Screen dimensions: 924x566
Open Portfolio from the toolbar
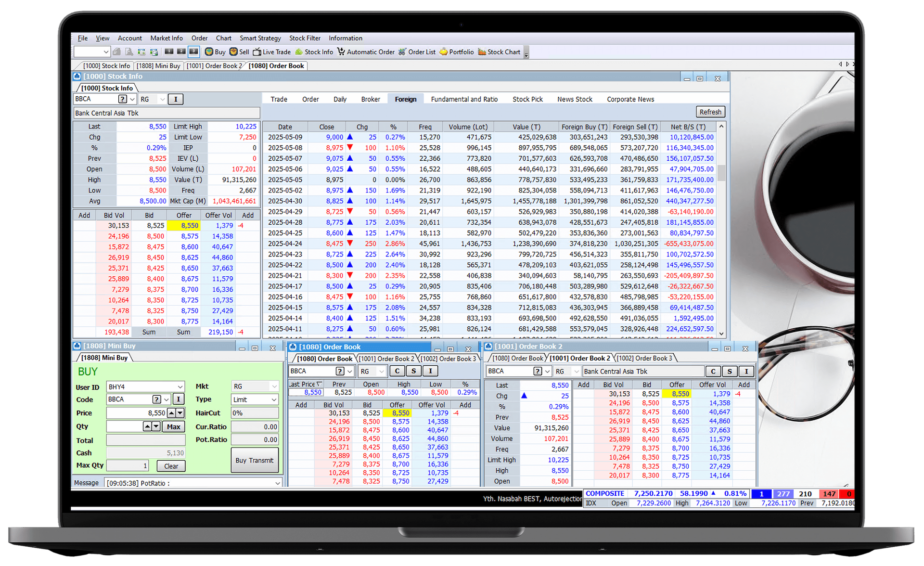[443, 52]
